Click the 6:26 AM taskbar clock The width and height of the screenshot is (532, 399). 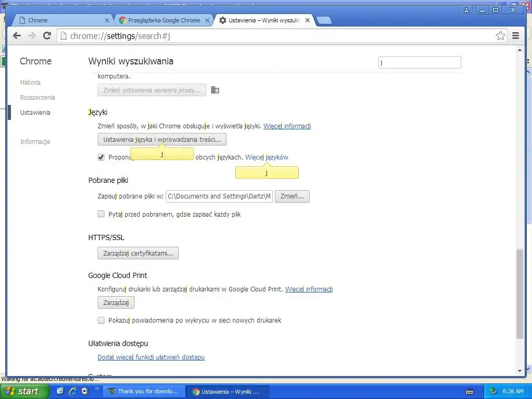pyautogui.click(x=513, y=391)
